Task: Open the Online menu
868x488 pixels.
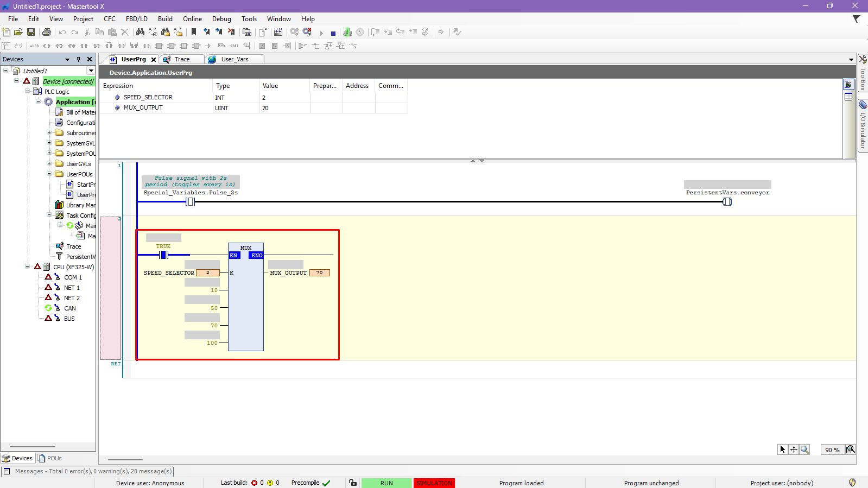Action: click(192, 19)
